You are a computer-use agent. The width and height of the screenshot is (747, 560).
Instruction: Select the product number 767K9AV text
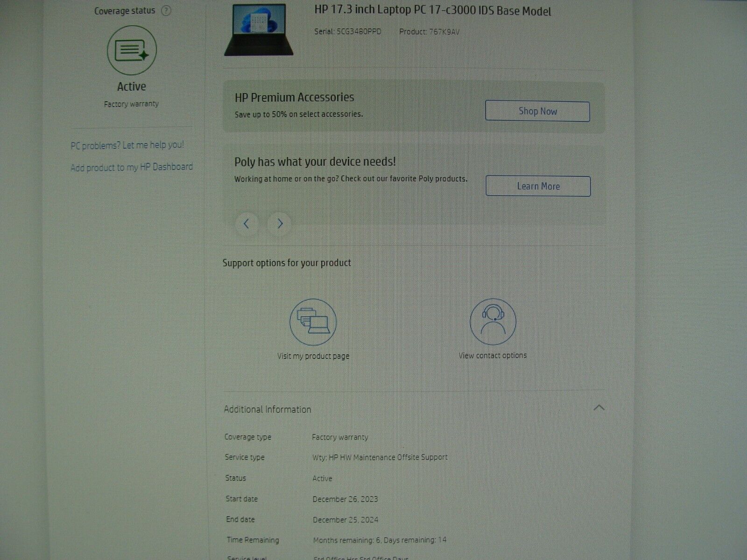444,32
